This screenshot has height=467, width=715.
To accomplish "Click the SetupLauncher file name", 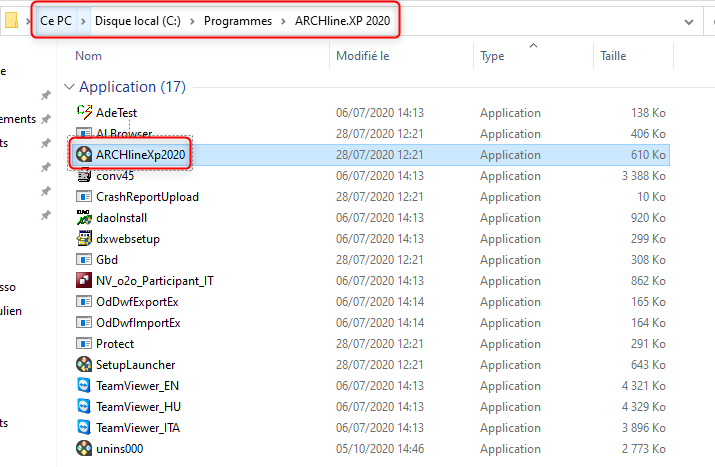I will click(x=135, y=364).
